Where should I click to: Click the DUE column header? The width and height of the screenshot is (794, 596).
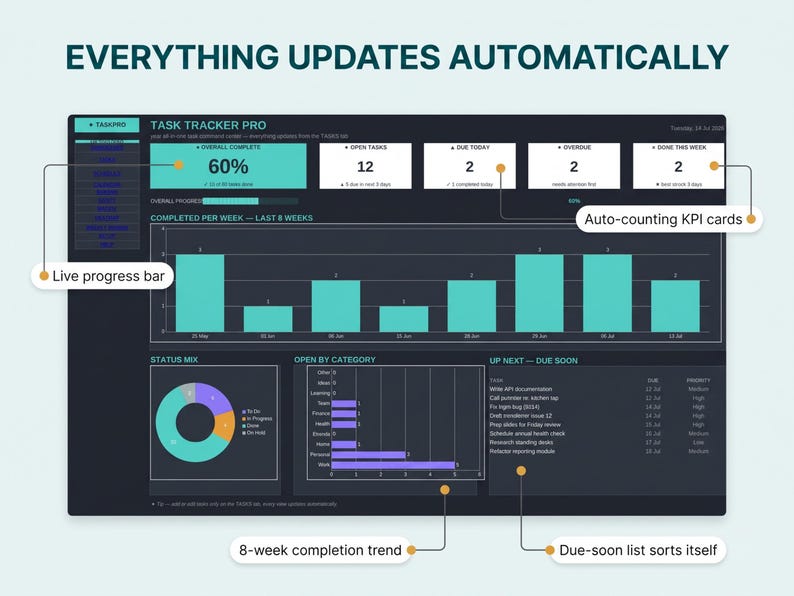coord(653,380)
